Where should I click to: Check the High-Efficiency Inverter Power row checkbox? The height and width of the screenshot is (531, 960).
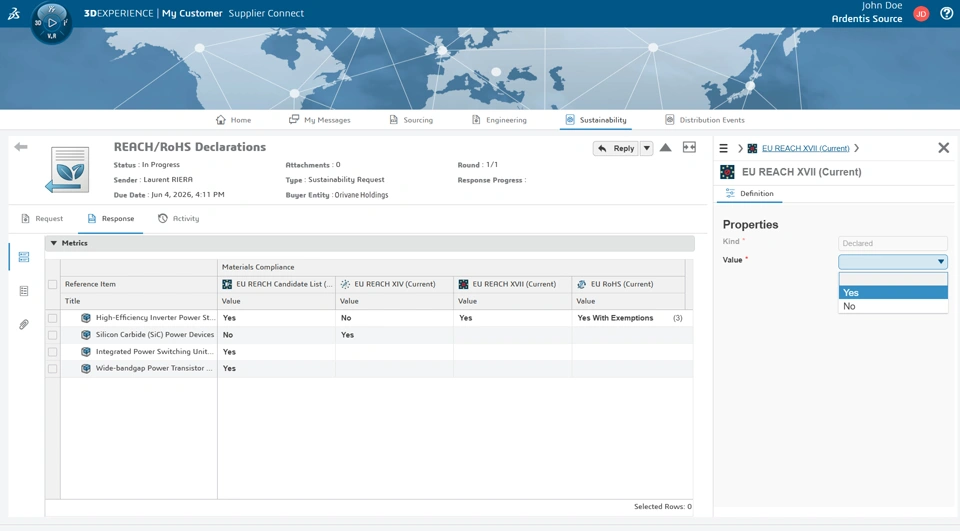[x=53, y=318]
